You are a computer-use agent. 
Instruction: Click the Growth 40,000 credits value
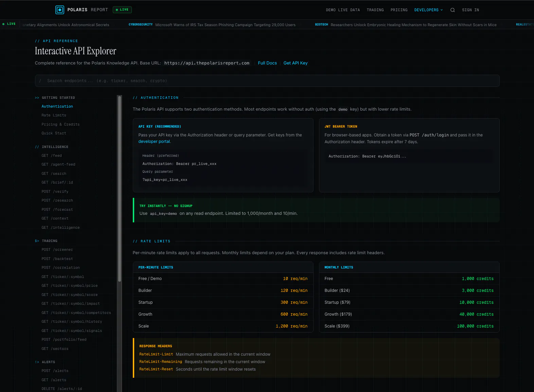[476, 314]
